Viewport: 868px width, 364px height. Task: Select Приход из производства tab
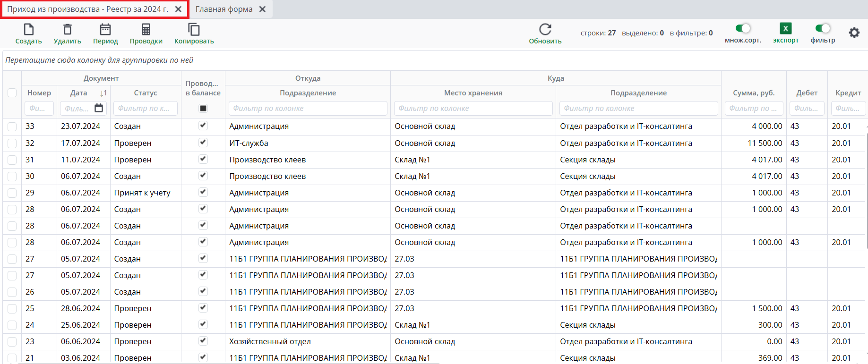coord(87,9)
